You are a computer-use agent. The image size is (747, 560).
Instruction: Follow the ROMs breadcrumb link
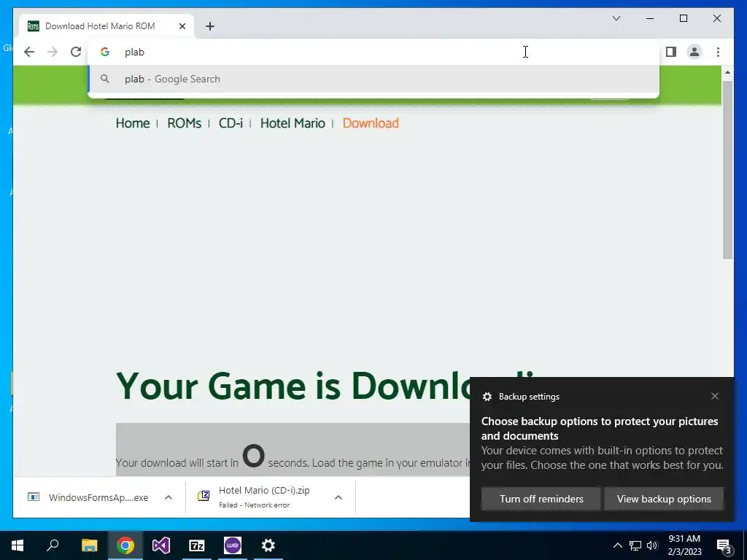[x=185, y=123]
